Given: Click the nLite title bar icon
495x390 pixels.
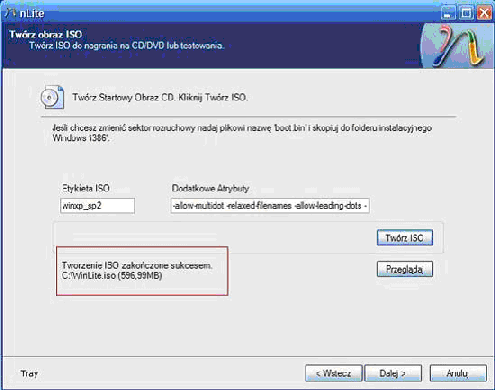Looking at the screenshot, I should tap(10, 13).
